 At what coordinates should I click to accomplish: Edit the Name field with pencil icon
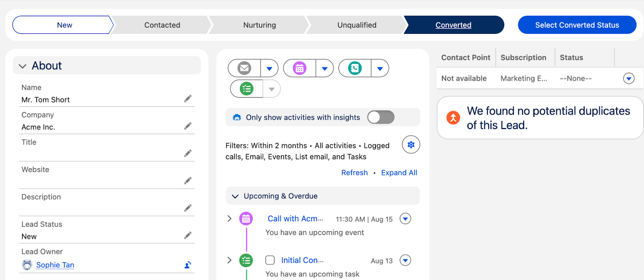(188, 99)
